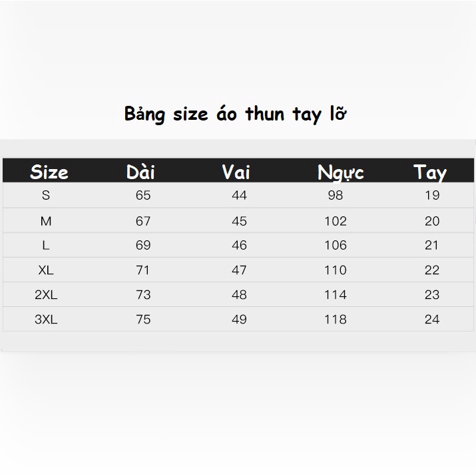Click chest value 106 for size L

coord(336,246)
